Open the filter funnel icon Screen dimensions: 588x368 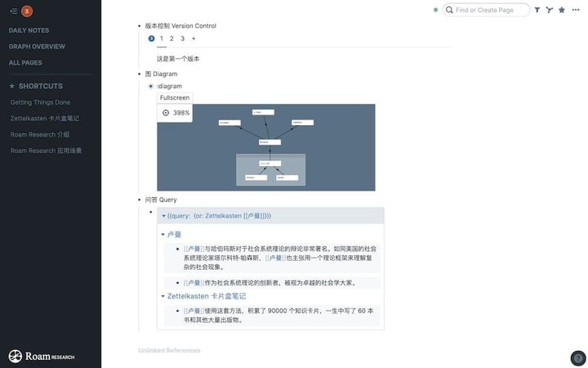coord(537,10)
